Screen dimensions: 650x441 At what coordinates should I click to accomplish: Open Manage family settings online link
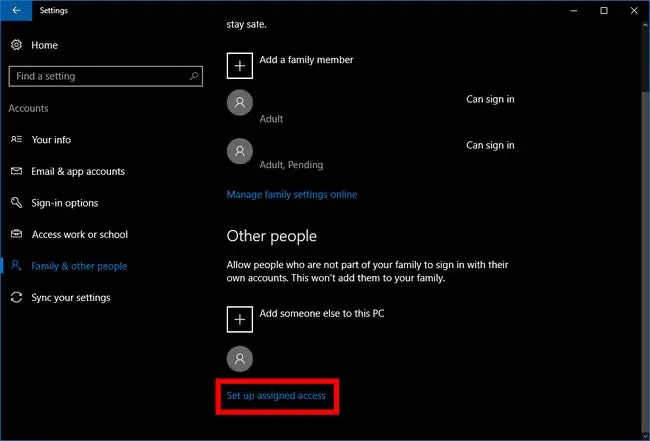coord(292,194)
